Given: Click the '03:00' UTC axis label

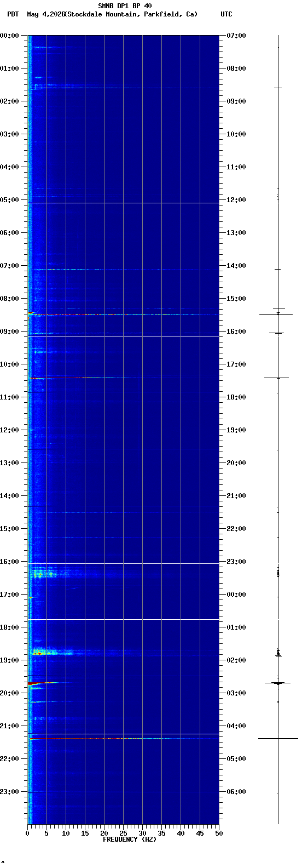Looking at the screenshot, I should [236, 693].
